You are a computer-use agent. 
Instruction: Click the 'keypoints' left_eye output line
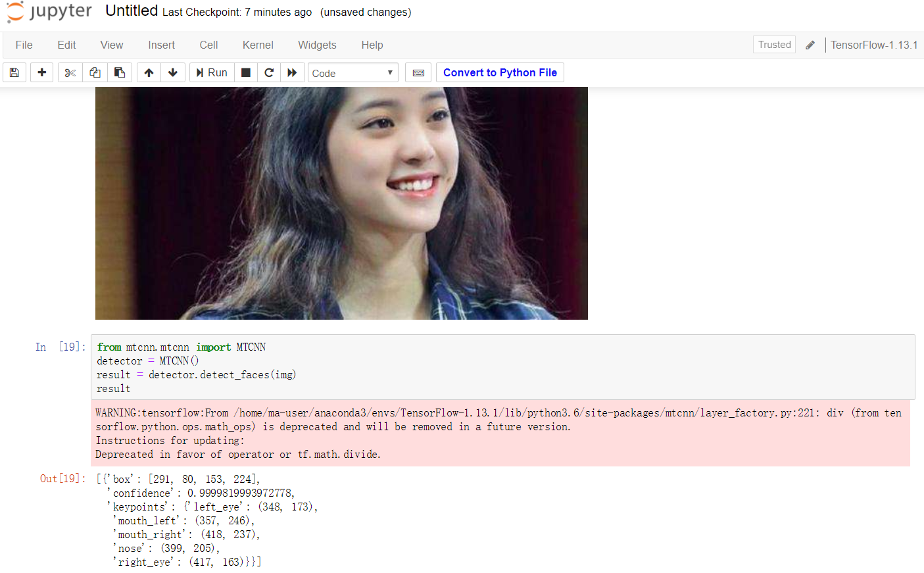(212, 507)
